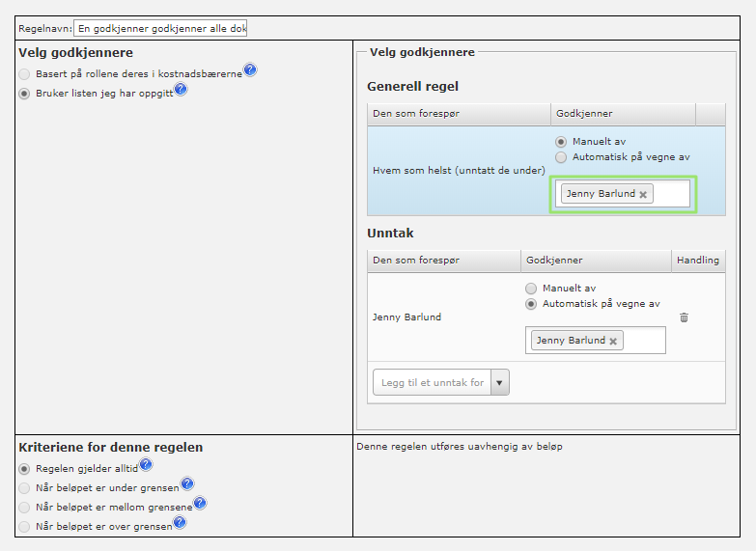Delete the Jenny Barlund exception with trash icon
Image resolution: width=756 pixels, height=551 pixels.
click(684, 317)
